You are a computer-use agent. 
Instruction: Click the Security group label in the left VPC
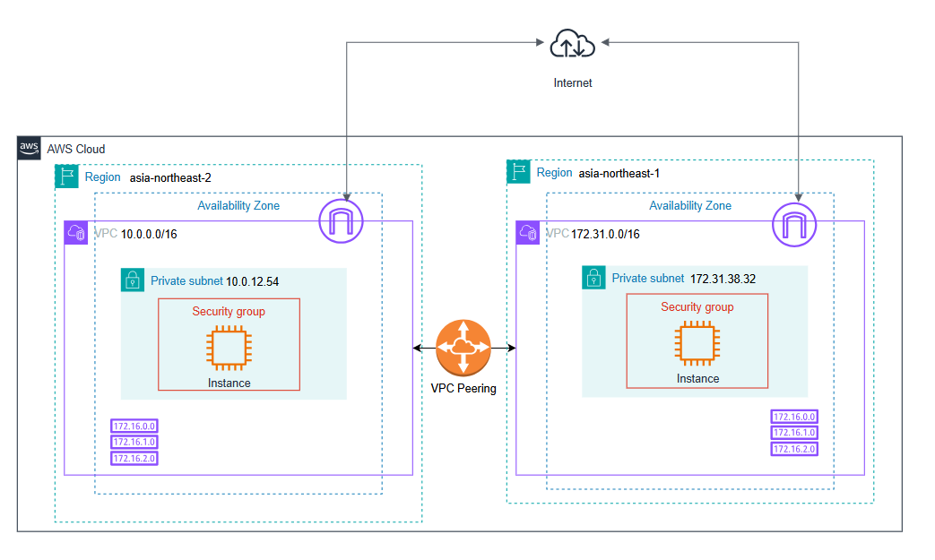(229, 311)
